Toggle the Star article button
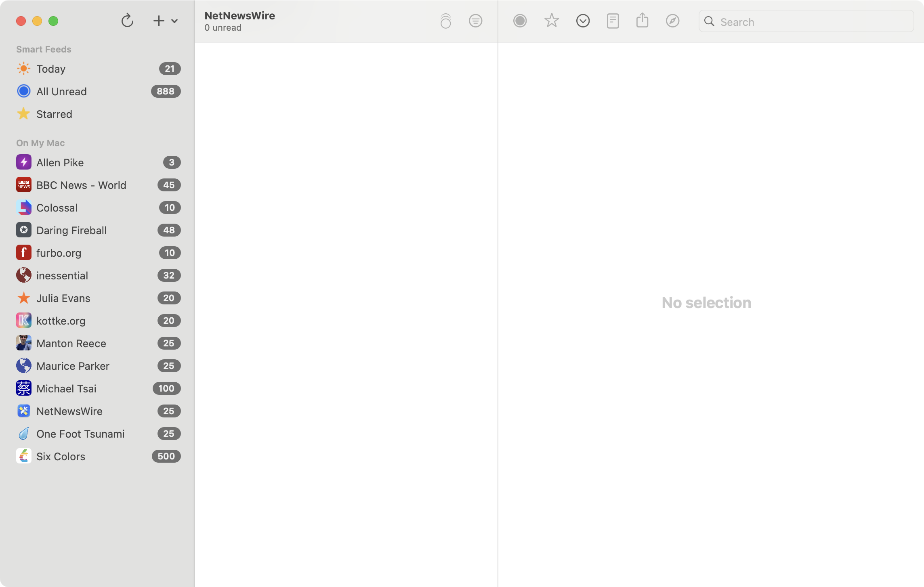The image size is (924, 587). click(551, 21)
